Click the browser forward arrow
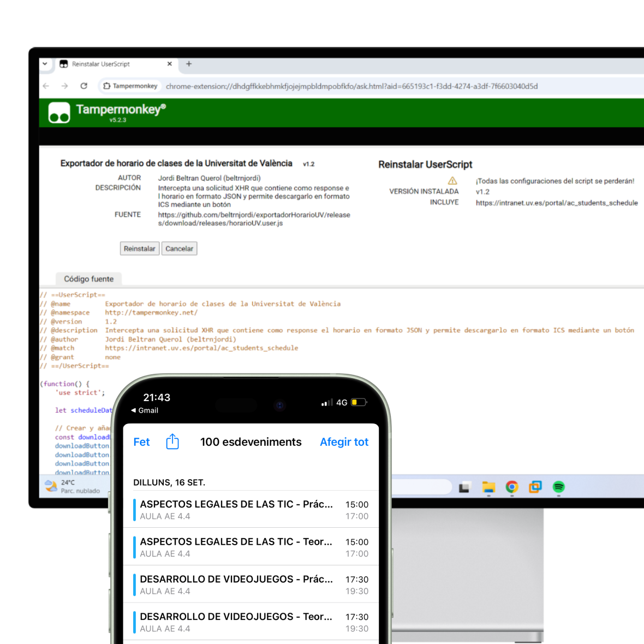Image resolution: width=644 pixels, height=644 pixels. [64, 86]
